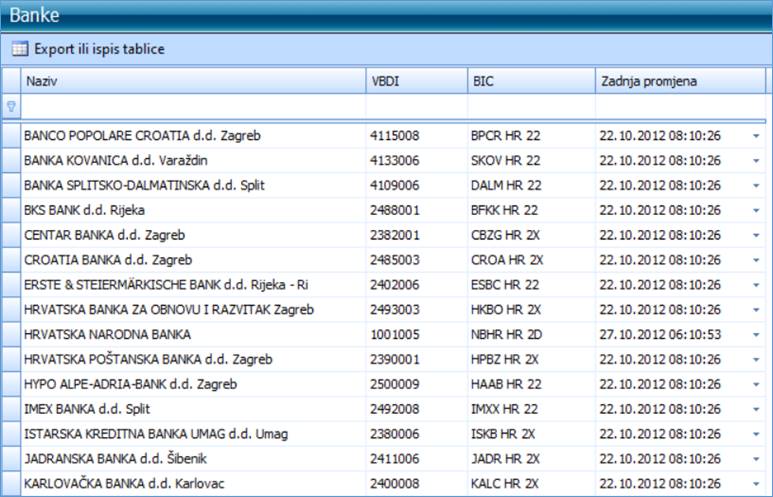Open date dropdown for IMEX BANKA row
Viewport: 773px width, 497px height.
click(756, 409)
